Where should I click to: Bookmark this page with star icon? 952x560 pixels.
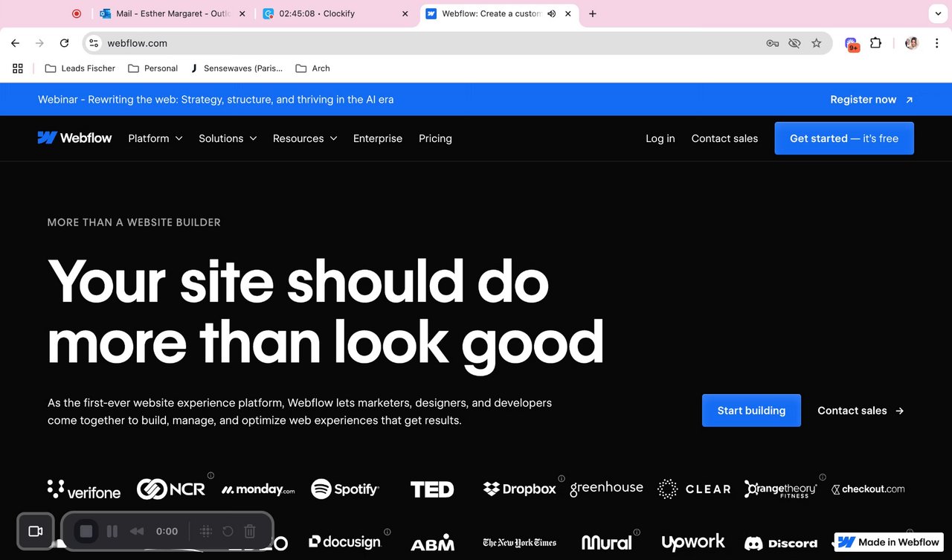coord(817,43)
